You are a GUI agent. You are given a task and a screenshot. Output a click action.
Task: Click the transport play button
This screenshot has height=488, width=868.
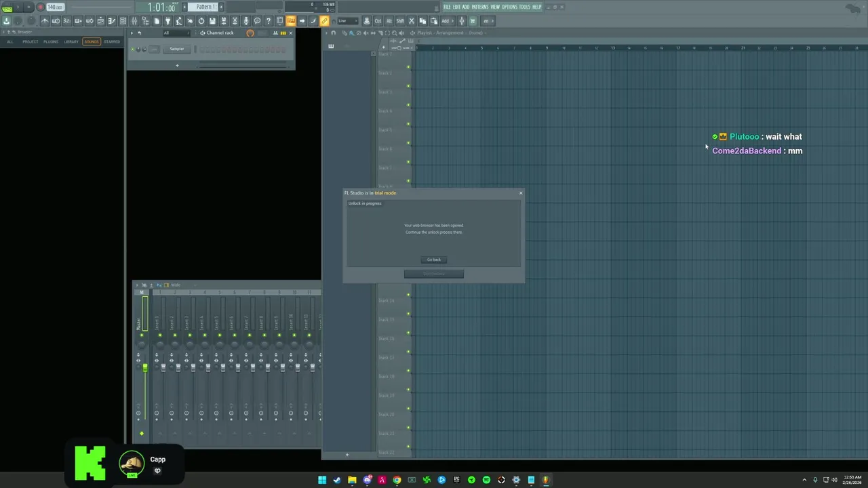pyautogui.click(x=18, y=7)
